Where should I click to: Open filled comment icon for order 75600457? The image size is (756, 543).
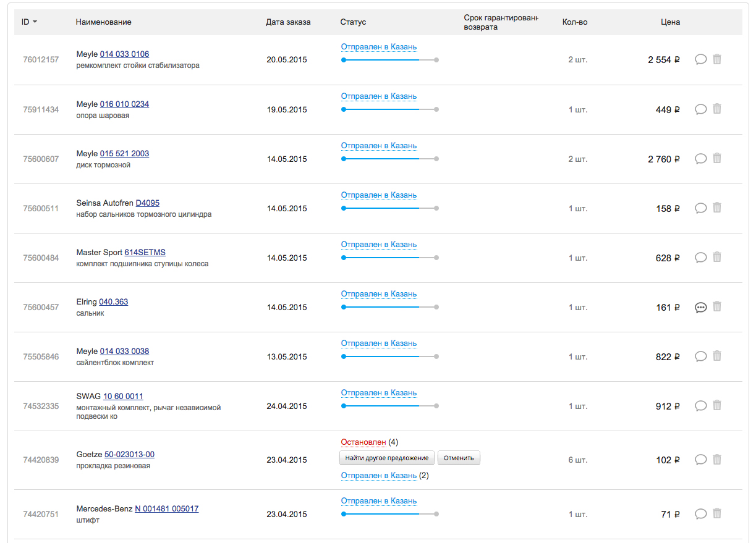(700, 307)
